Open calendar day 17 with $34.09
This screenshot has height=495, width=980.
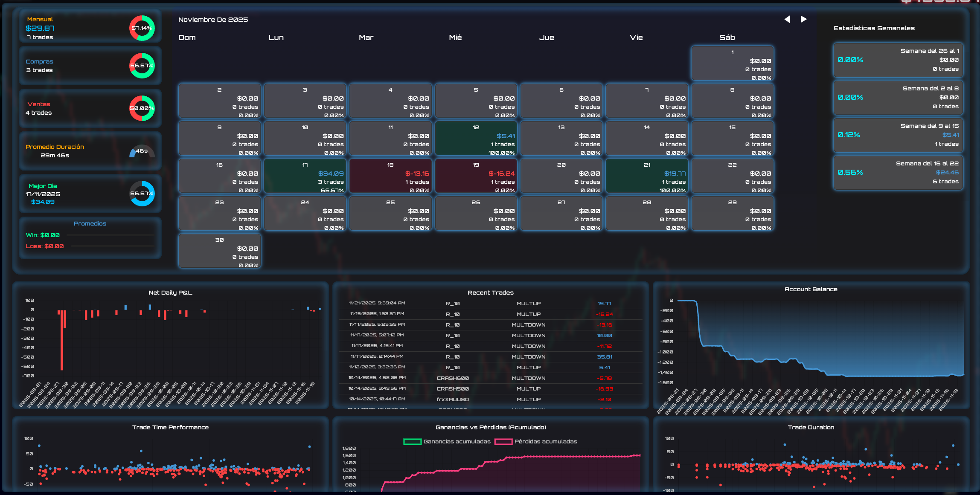tap(305, 176)
